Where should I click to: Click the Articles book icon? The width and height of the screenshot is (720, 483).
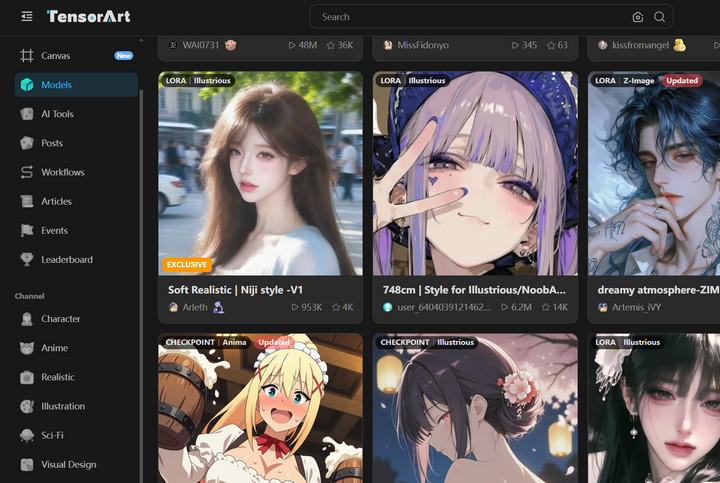27,201
